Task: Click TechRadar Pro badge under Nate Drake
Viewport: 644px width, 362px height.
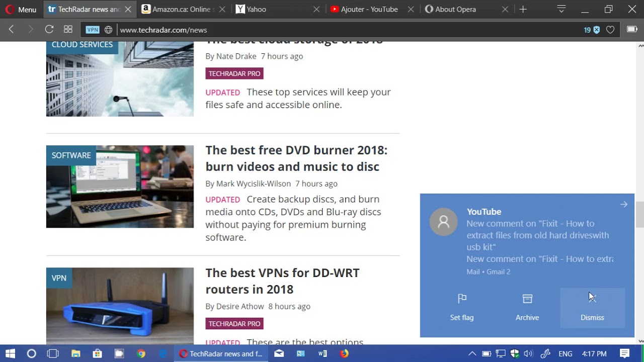Action: [x=234, y=73]
